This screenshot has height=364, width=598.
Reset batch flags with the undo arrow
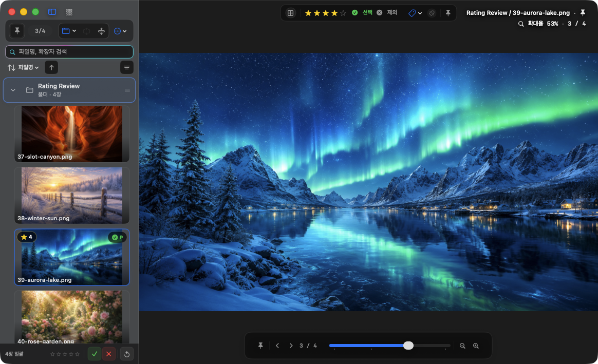pos(127,354)
